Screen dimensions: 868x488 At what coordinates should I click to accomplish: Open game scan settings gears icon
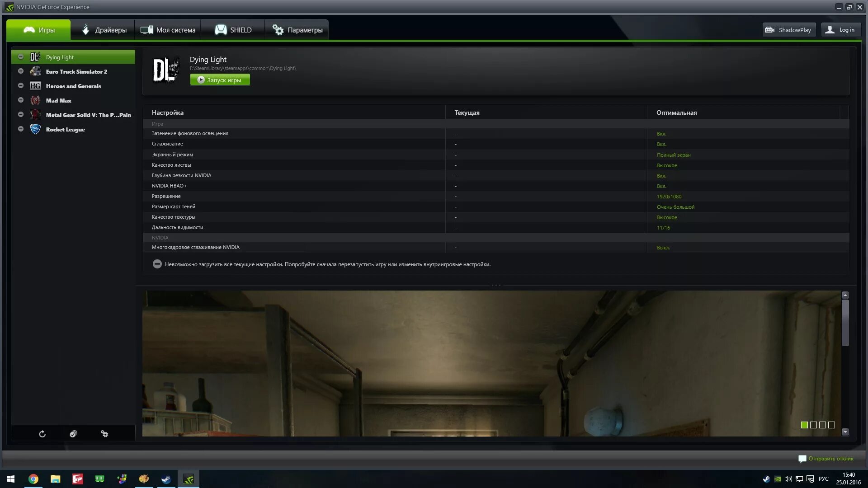click(x=104, y=434)
